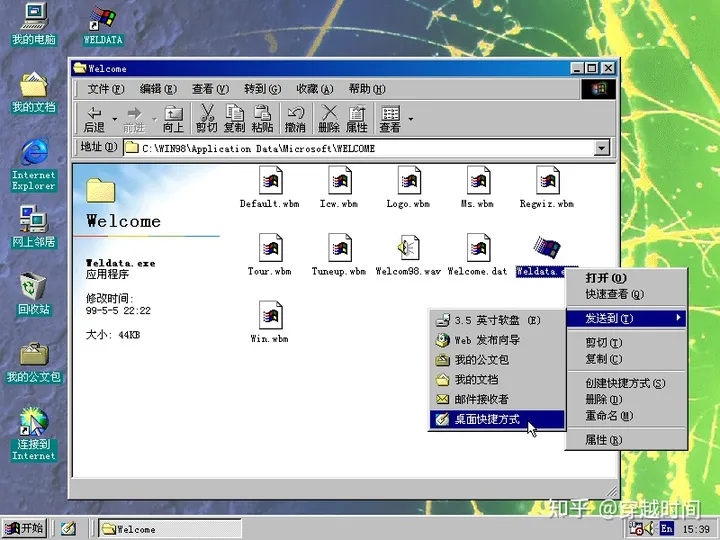720x540 pixels.
Task: Open the 收藏(A) menu
Action: coord(315,89)
